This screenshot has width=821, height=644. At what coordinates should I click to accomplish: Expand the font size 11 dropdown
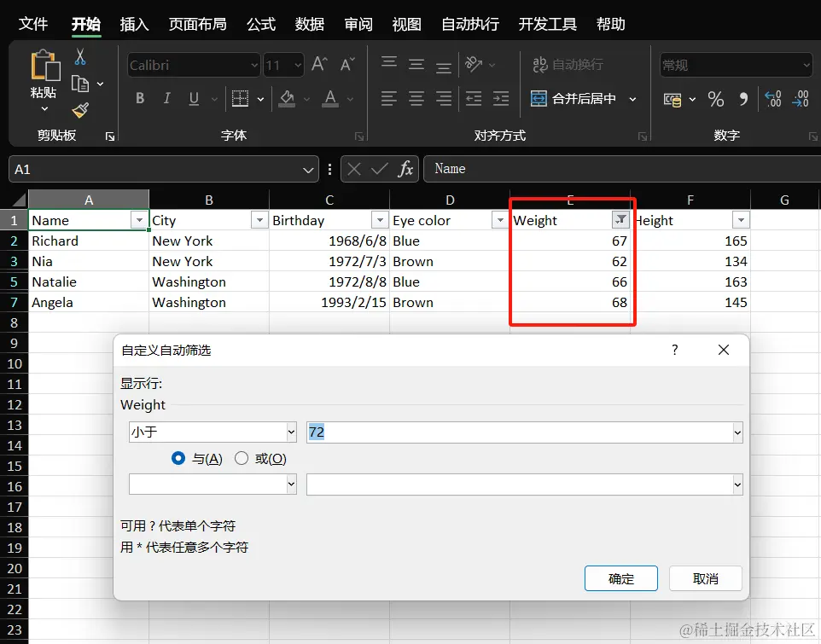coord(298,66)
